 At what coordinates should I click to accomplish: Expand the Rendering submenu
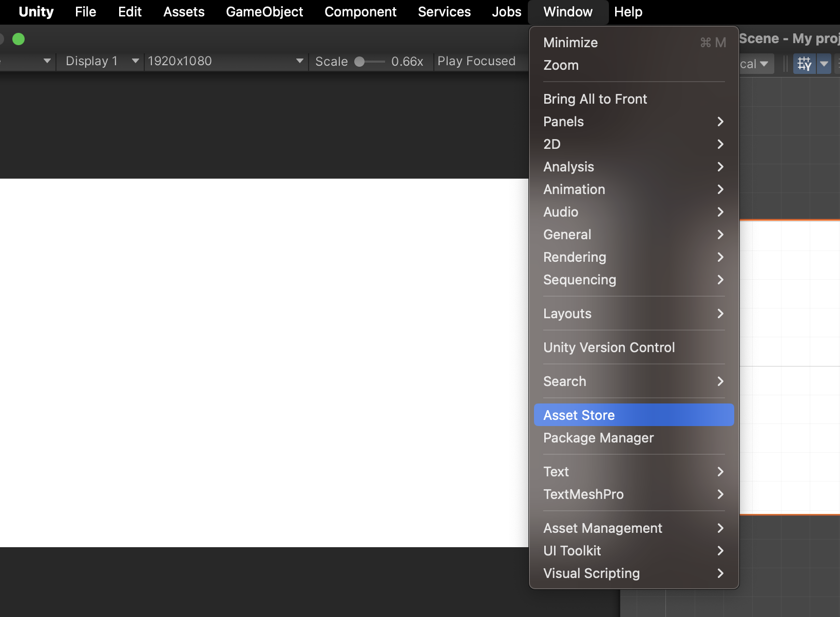(x=634, y=257)
